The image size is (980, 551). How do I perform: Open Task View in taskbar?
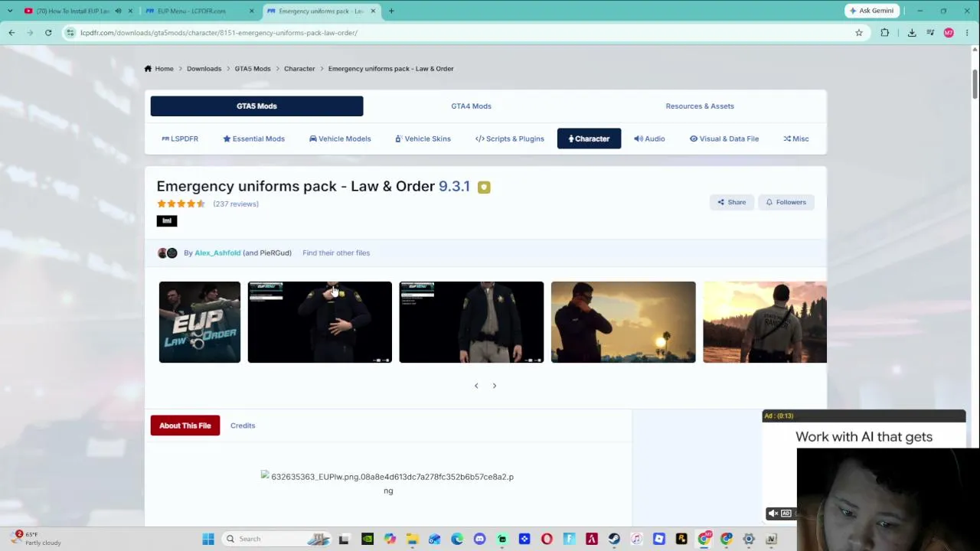coord(344,539)
